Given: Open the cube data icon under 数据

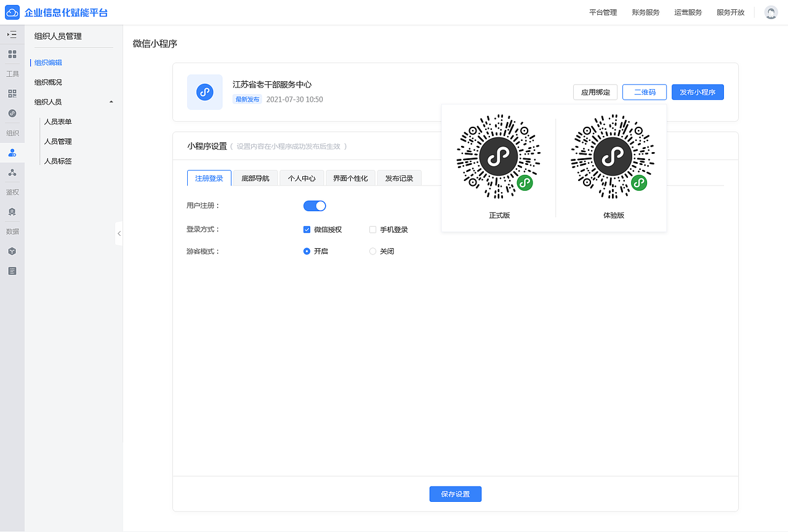Looking at the screenshot, I should coord(12,251).
